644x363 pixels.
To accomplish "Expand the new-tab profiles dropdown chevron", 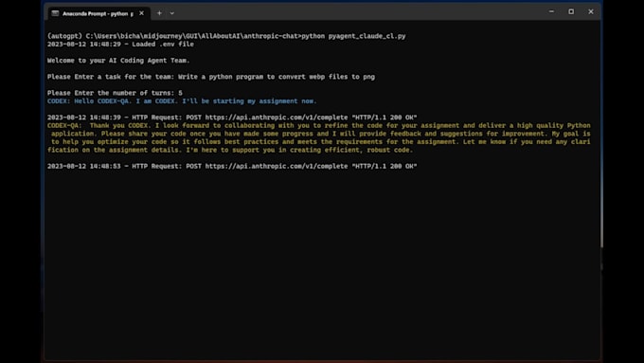I will tap(172, 13).
